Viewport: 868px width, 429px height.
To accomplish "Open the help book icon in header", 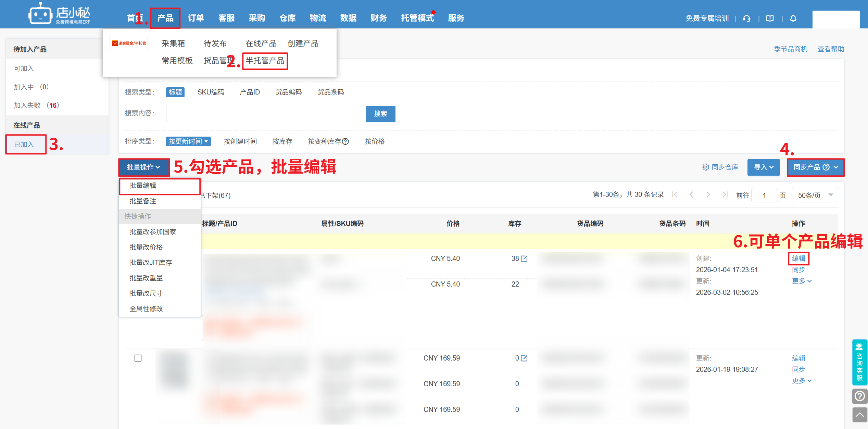I will point(770,18).
